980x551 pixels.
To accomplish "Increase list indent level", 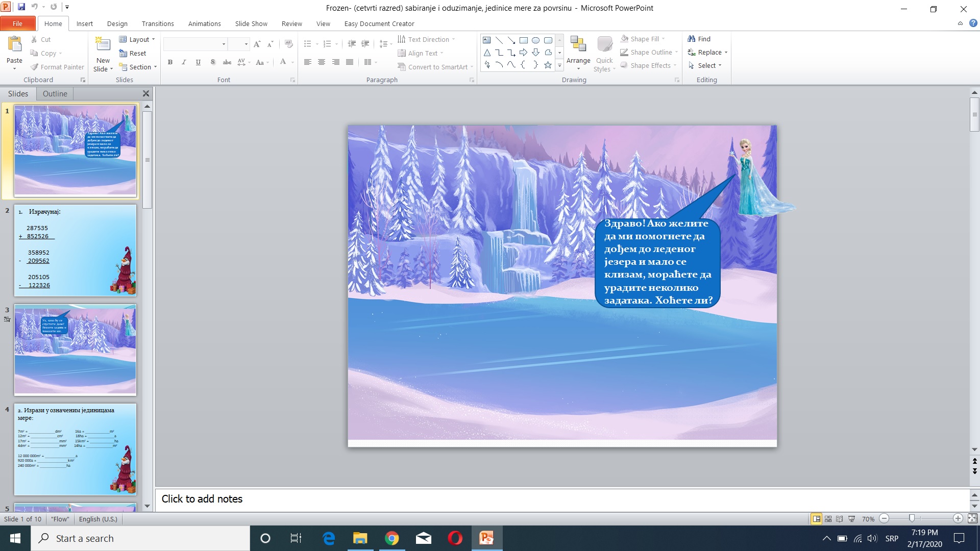I will (x=365, y=44).
